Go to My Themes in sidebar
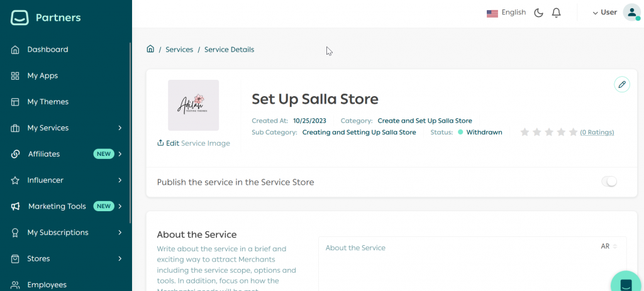The height and width of the screenshot is (291, 644). pos(48,102)
